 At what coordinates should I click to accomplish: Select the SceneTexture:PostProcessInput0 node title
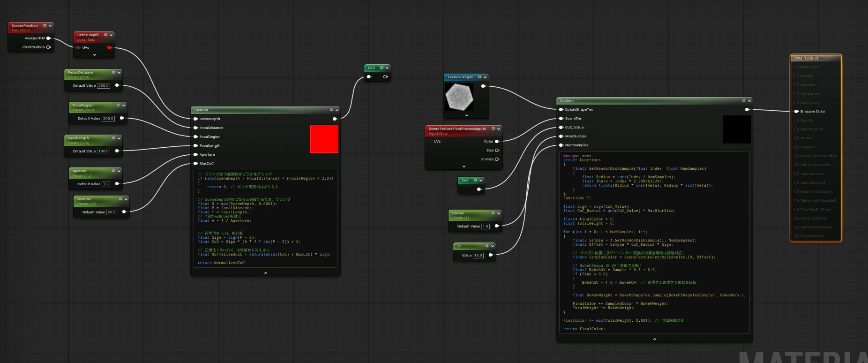457,129
